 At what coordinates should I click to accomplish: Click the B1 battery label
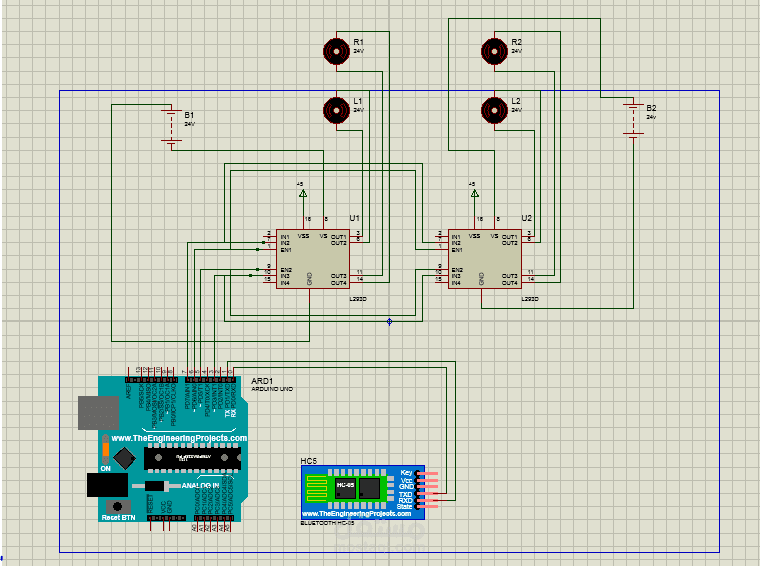pyautogui.click(x=189, y=115)
